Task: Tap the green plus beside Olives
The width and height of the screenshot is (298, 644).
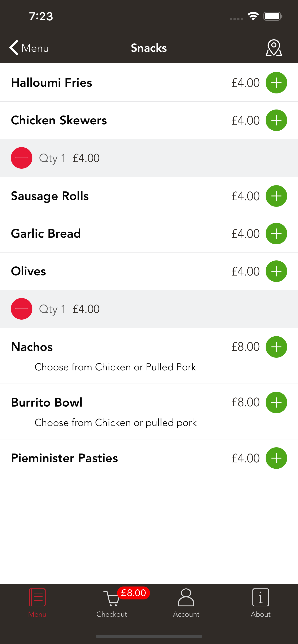Action: coord(276,271)
